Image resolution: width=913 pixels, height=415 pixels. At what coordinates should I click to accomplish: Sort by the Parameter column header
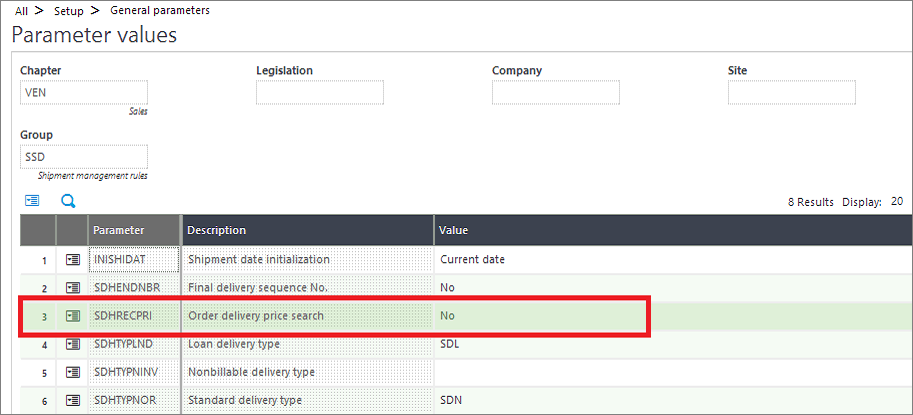135,230
